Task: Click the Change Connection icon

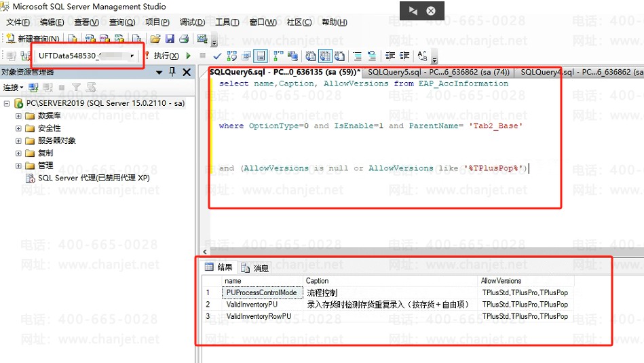Action: pyautogui.click(x=26, y=56)
